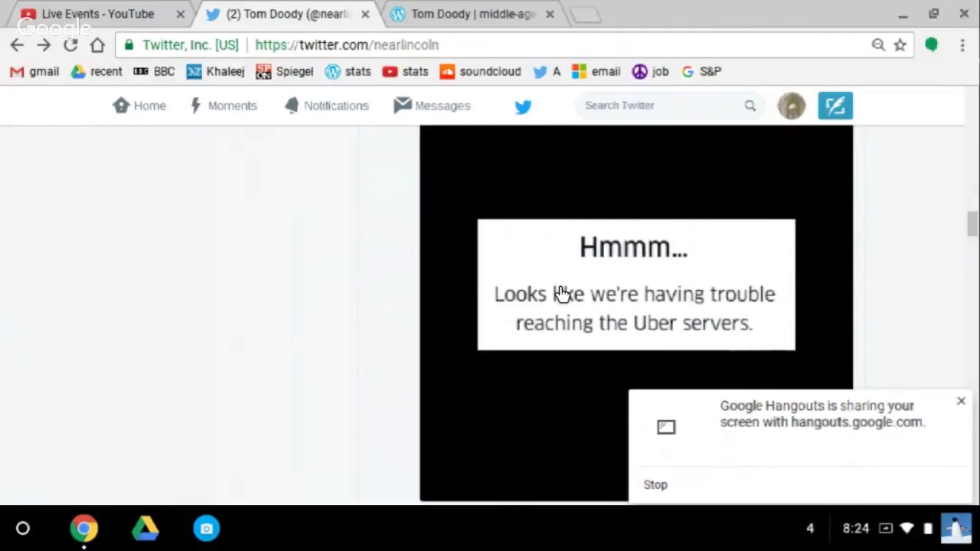Bookmark this page with the star icon

900,45
